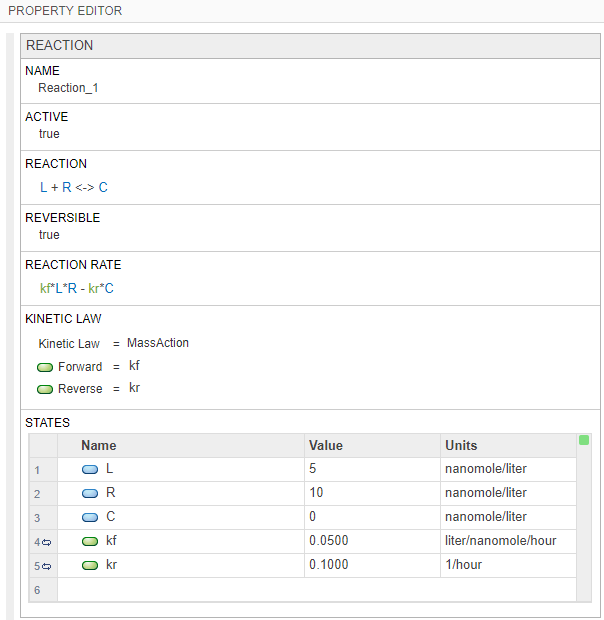Click the Reverse parameter icon in Kinetic Law
The height and width of the screenshot is (620, 604).
45,389
